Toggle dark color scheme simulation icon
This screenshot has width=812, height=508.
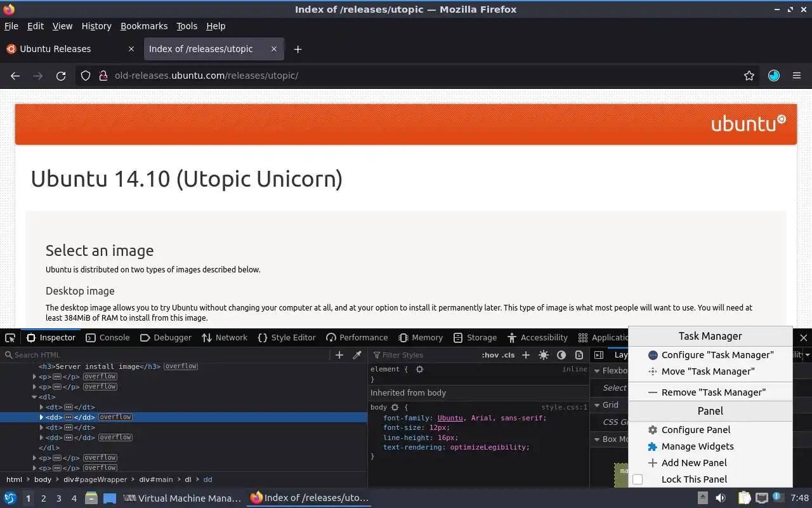pos(561,355)
